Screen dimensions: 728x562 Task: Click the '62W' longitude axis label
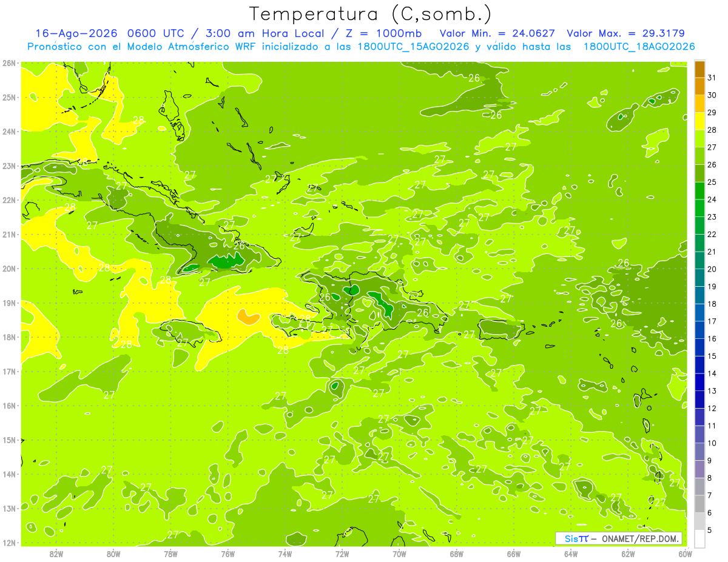[628, 554]
